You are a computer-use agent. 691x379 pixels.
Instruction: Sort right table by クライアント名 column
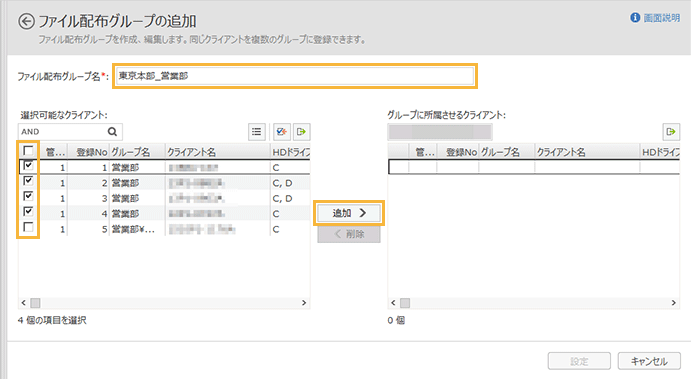[587, 152]
